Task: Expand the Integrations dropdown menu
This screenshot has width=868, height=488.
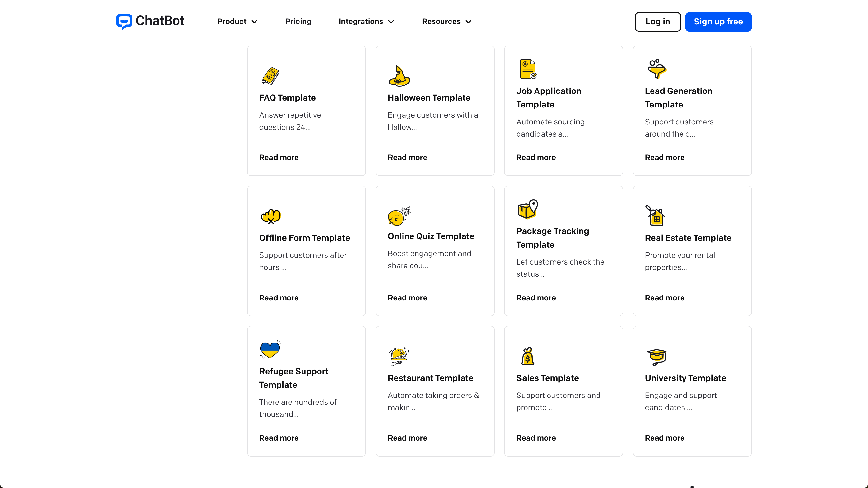Action: [366, 22]
